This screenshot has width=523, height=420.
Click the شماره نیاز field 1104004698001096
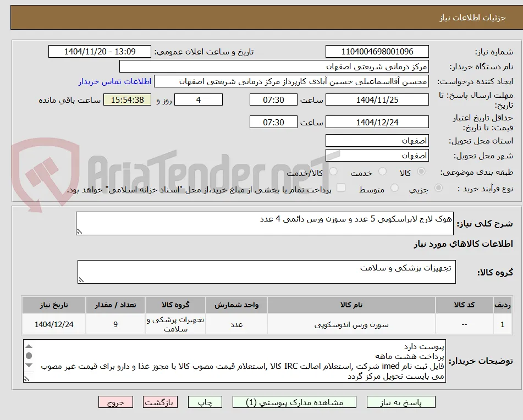[377, 52]
